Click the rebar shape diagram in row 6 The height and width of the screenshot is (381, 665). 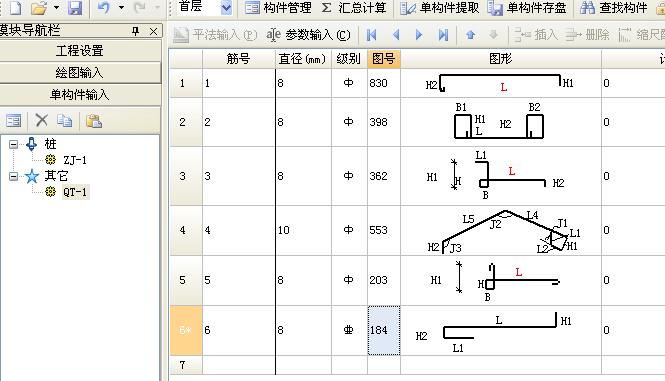click(x=500, y=330)
